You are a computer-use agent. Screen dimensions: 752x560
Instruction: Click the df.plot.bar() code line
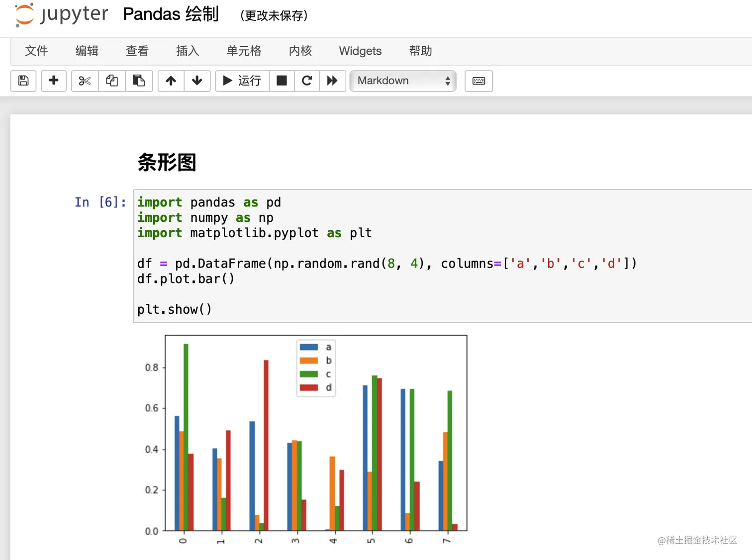(186, 279)
